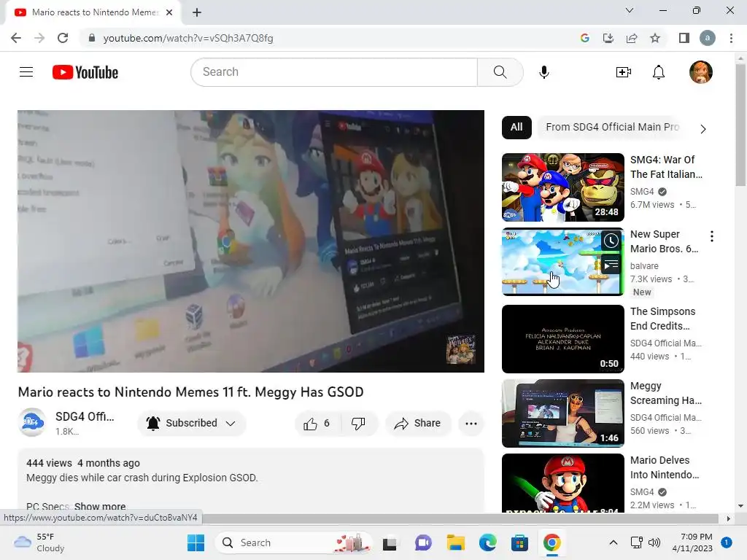Close the Mario reacts tab

click(x=169, y=12)
